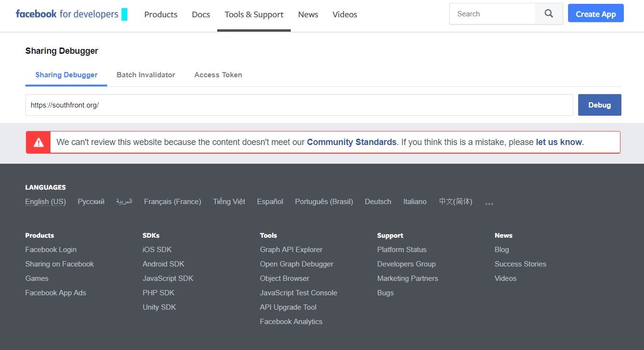
Task: Click the footer Support heading
Action: click(x=390, y=235)
